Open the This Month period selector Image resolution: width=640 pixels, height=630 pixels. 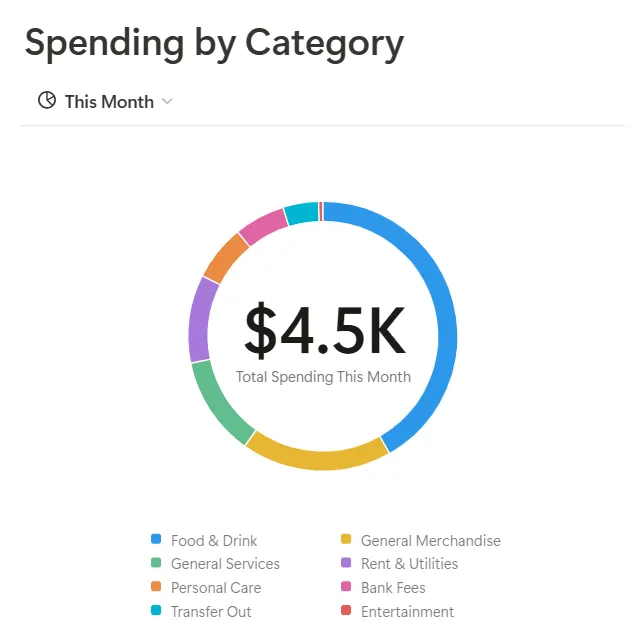point(109,101)
